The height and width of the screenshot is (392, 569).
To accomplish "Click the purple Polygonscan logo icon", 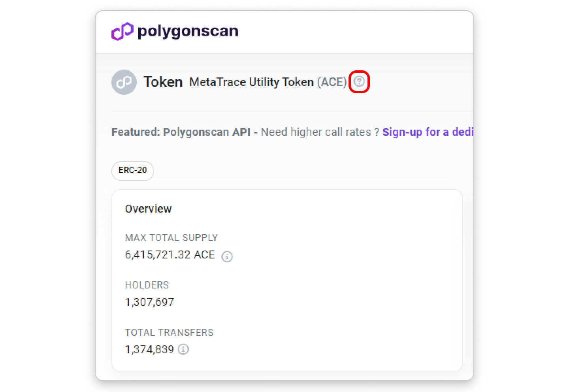I will 122,31.
